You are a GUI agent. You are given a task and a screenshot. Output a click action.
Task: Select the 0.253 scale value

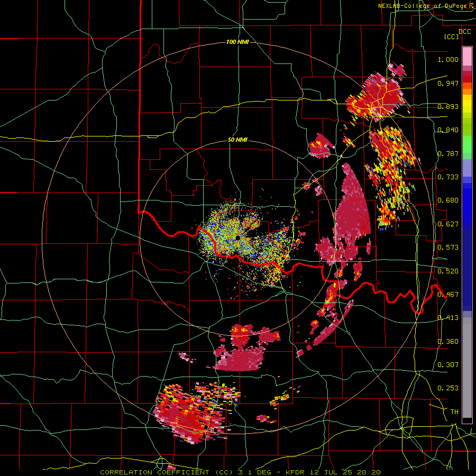coord(448,388)
